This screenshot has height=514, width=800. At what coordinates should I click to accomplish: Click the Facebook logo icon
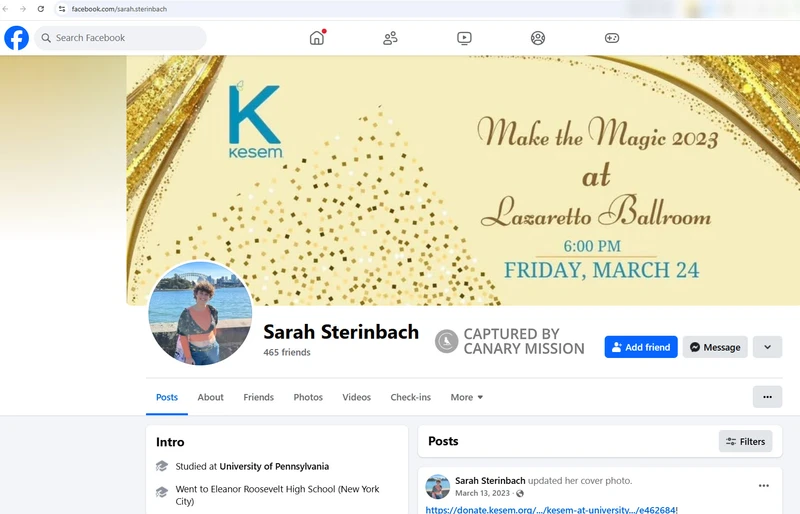[x=16, y=38]
